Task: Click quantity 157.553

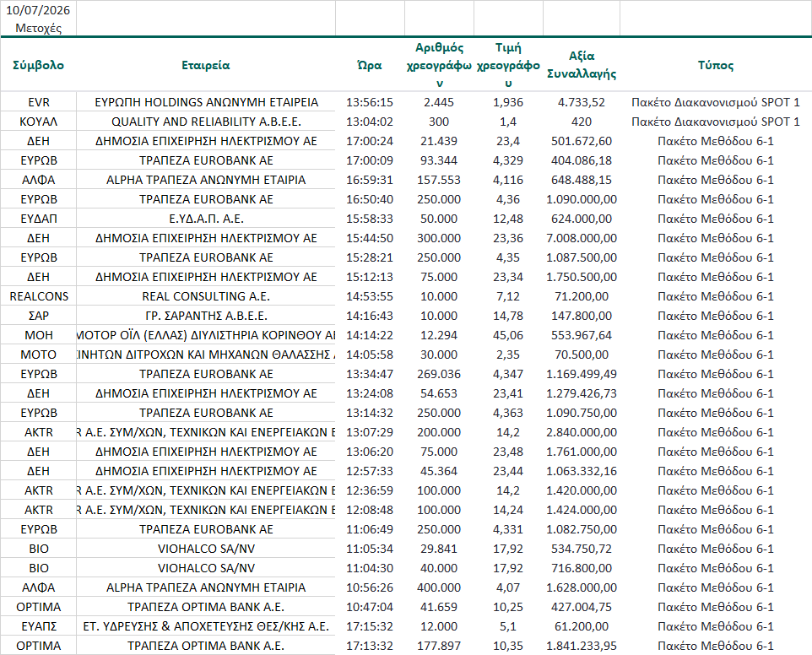Action: coord(439,180)
